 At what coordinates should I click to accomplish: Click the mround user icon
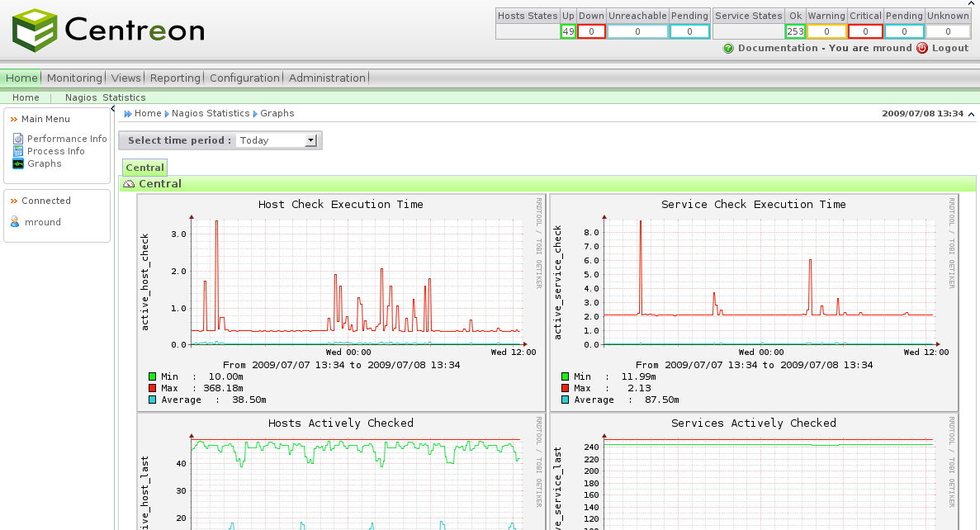(x=15, y=222)
